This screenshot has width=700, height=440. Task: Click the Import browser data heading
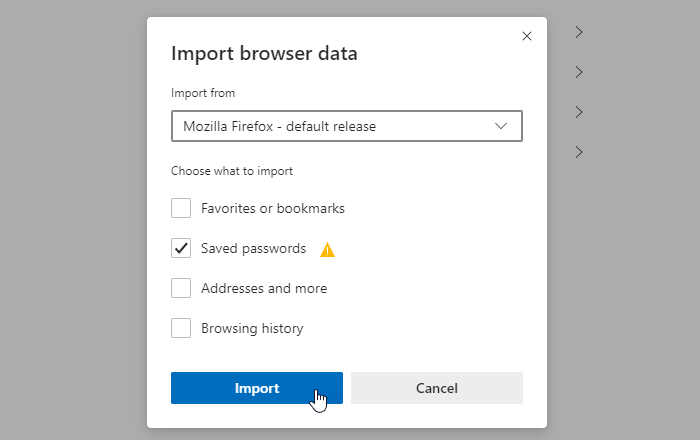point(264,54)
